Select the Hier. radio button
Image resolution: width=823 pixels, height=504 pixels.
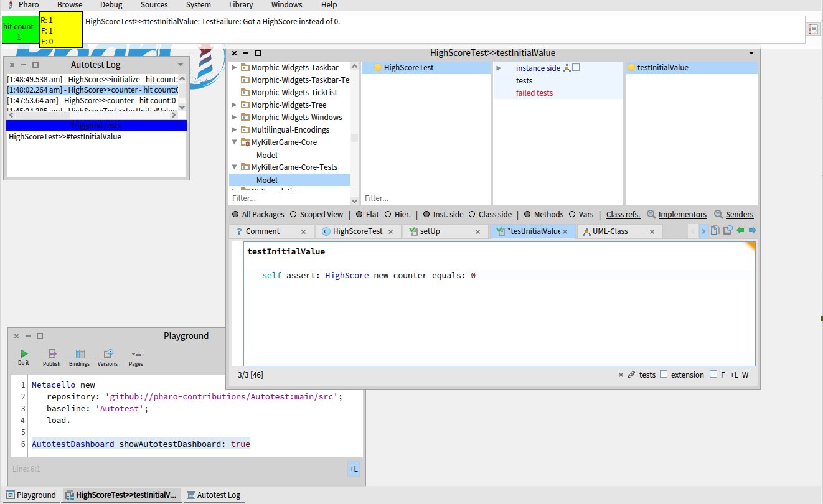[x=388, y=215]
